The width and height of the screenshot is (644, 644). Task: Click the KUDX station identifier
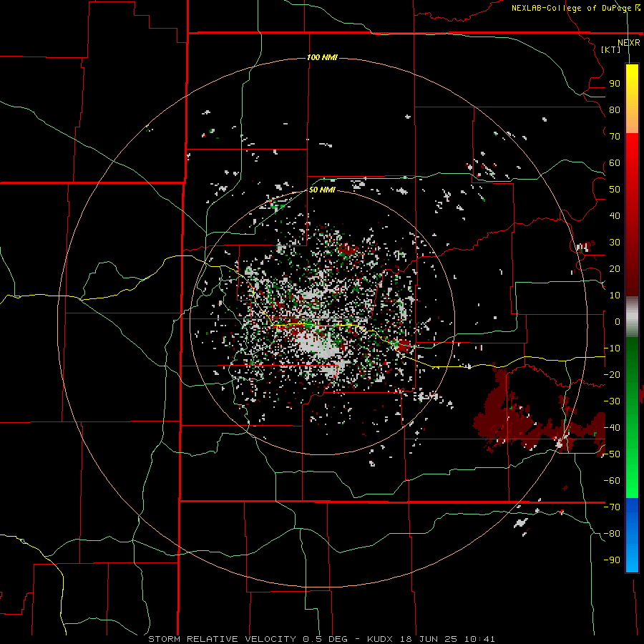pyautogui.click(x=380, y=639)
